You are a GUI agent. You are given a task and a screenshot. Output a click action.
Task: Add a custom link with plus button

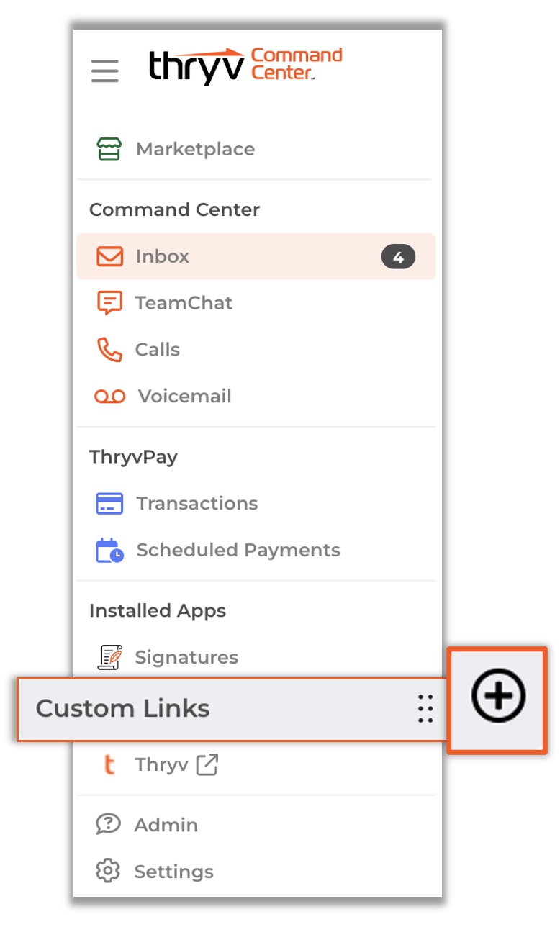coord(498,696)
